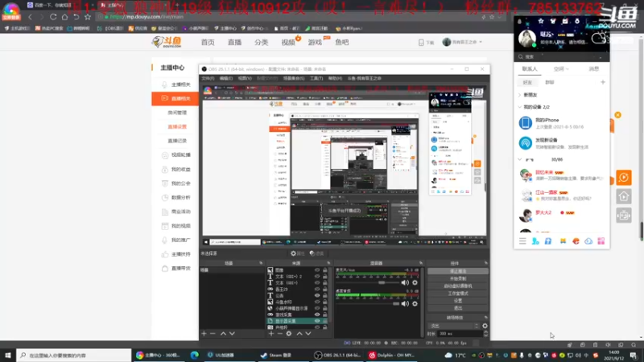Click OBS 启动虚拟摄像机 button
Screen dimensions: 644x362
(x=458, y=286)
